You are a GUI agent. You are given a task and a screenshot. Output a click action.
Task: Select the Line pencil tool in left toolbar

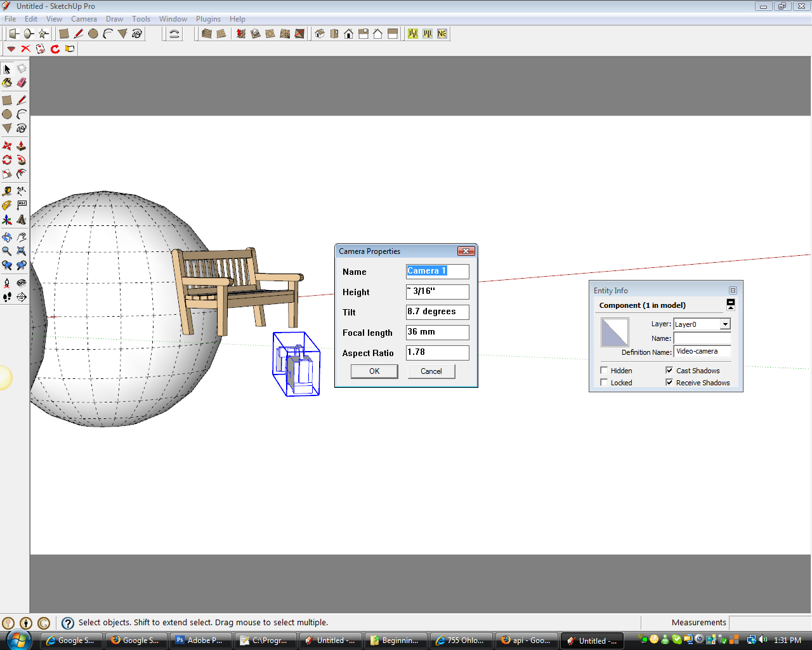click(x=22, y=100)
